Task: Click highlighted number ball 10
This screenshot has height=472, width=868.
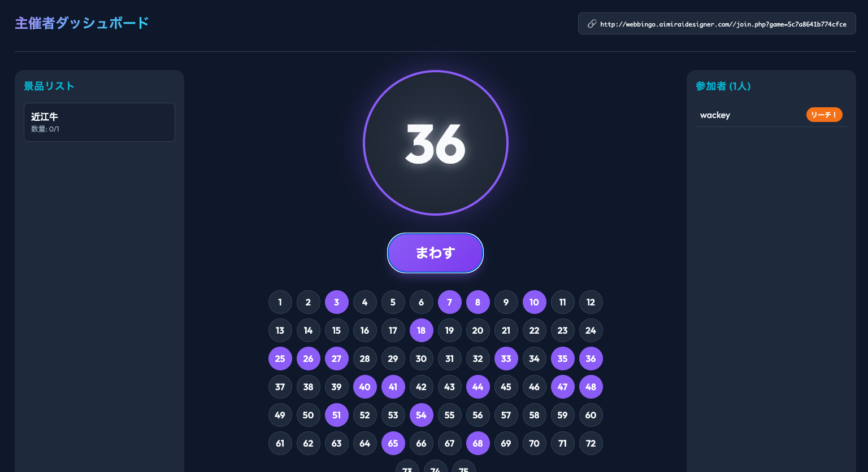Action: click(535, 302)
